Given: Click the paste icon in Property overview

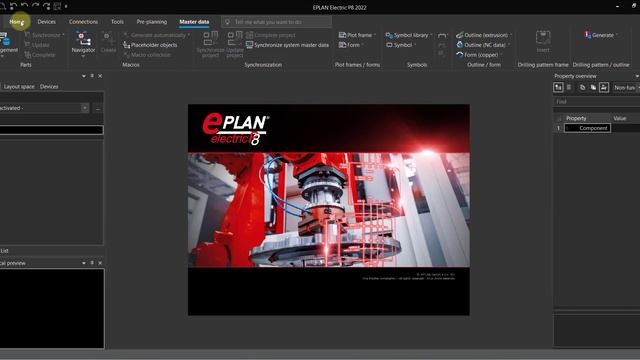Looking at the screenshot, I should [593, 87].
